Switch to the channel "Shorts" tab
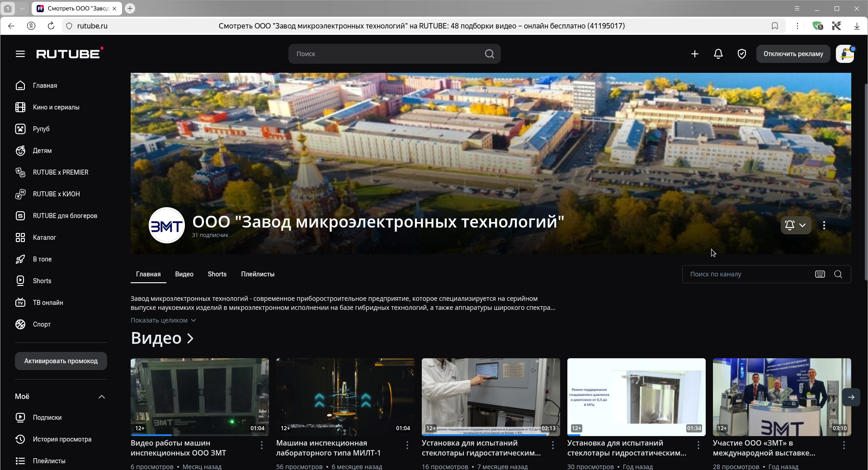 217,274
